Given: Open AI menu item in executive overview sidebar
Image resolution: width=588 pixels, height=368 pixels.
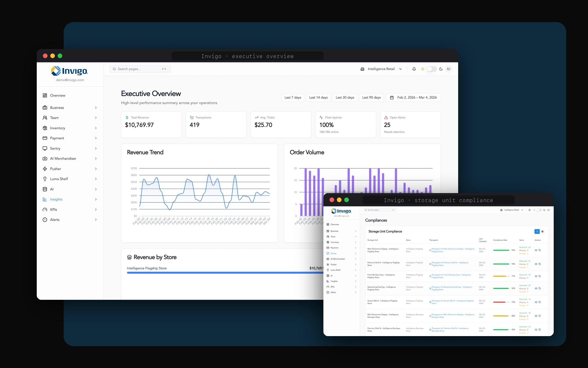Looking at the screenshot, I should [70, 189].
